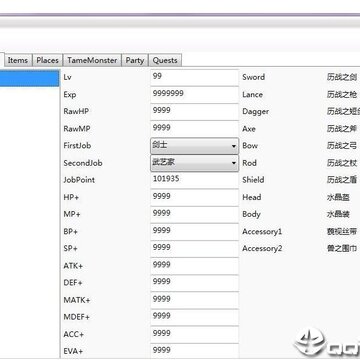
Task: Open the Quests tab
Action: coord(165,60)
